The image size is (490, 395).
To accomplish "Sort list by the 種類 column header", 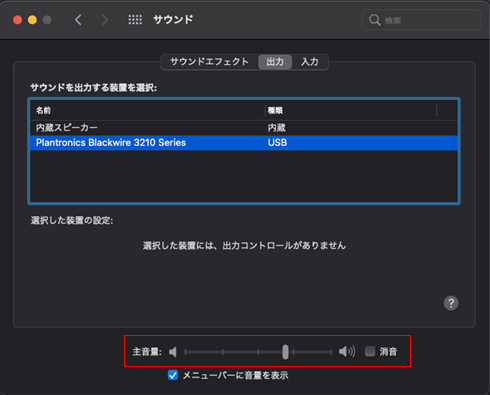I will [351, 110].
